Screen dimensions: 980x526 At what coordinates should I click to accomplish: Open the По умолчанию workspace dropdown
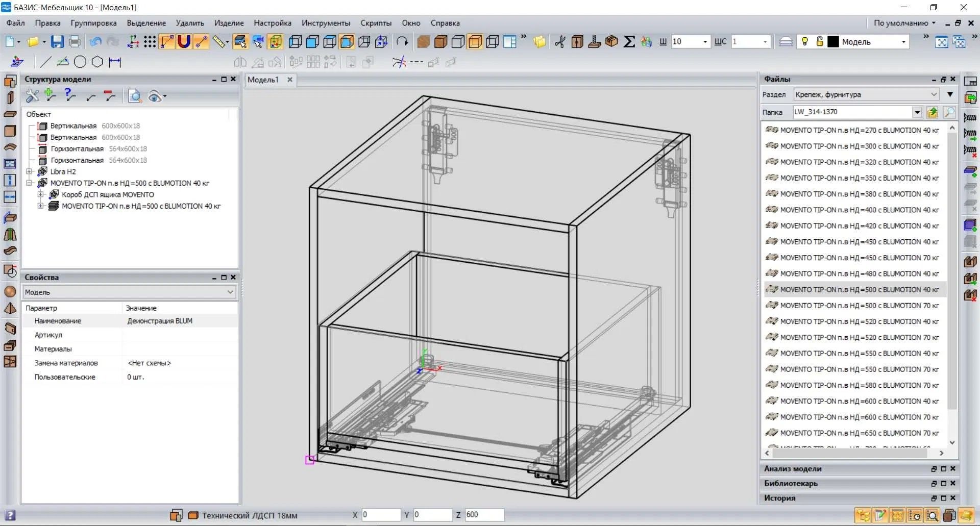[904, 23]
